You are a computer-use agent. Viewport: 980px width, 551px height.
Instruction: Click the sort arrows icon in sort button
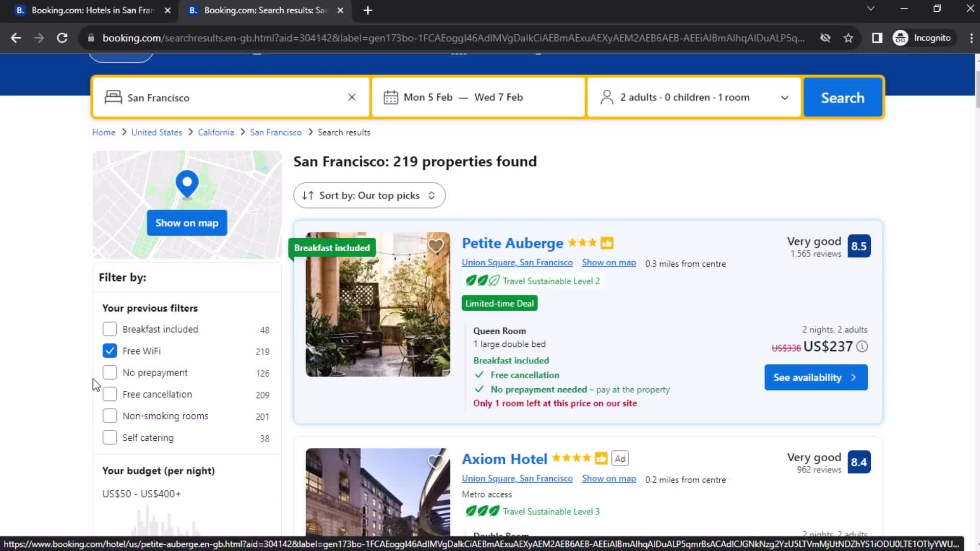click(x=307, y=195)
